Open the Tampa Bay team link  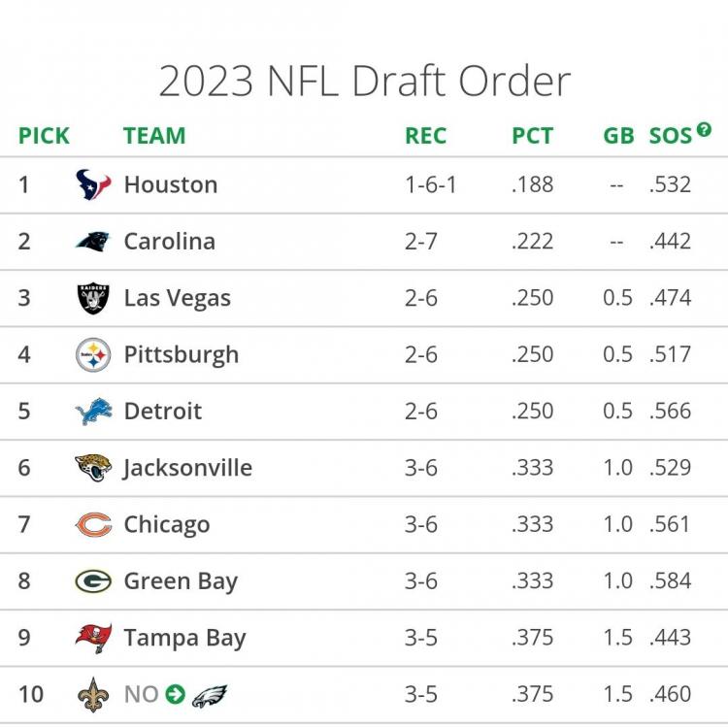(184, 638)
